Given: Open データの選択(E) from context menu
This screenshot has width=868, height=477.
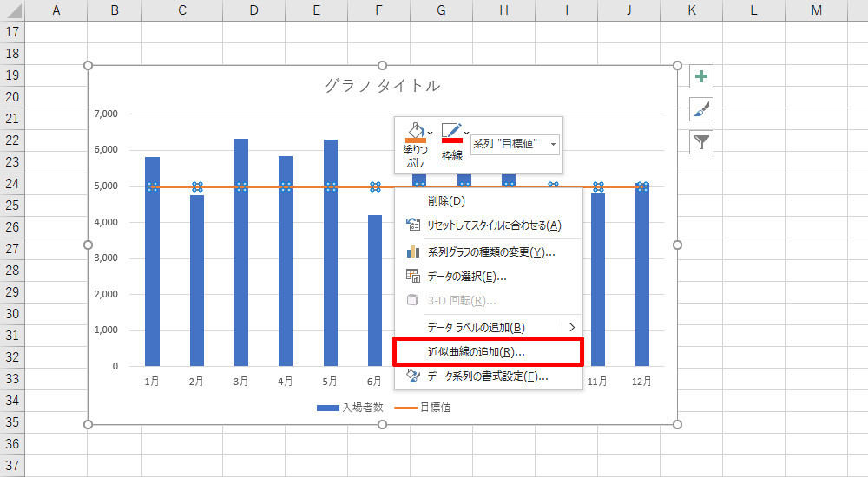Looking at the screenshot, I should (x=488, y=276).
